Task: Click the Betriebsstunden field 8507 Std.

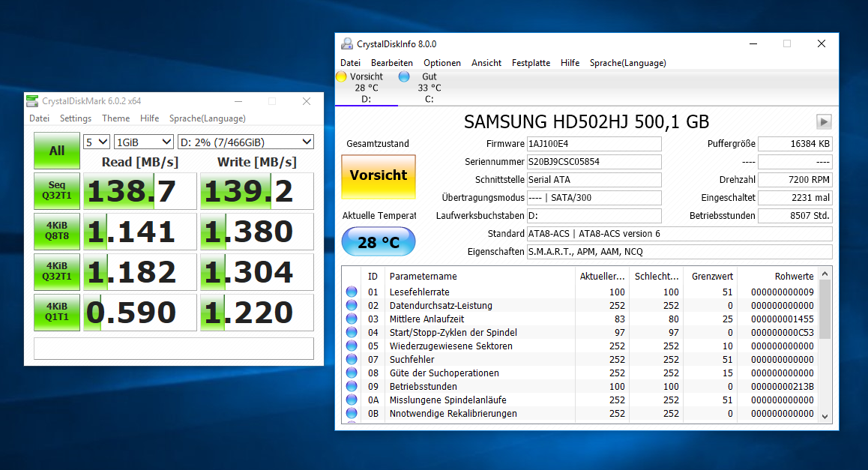Action: pyautogui.click(x=795, y=216)
